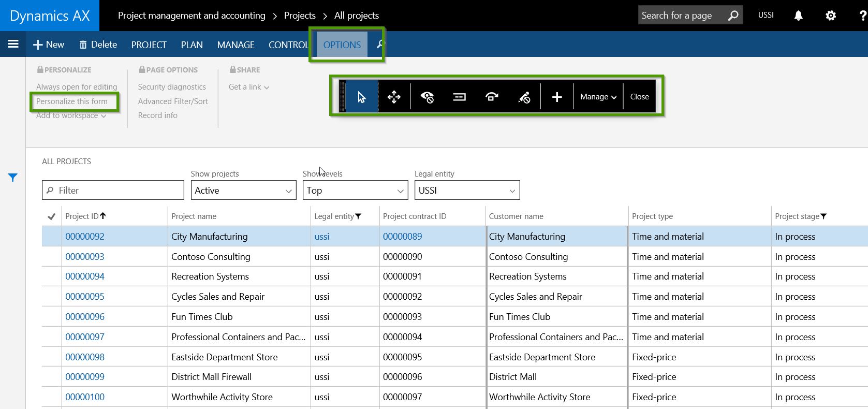
Task: Open the hamburger navigation menu
Action: click(13, 44)
